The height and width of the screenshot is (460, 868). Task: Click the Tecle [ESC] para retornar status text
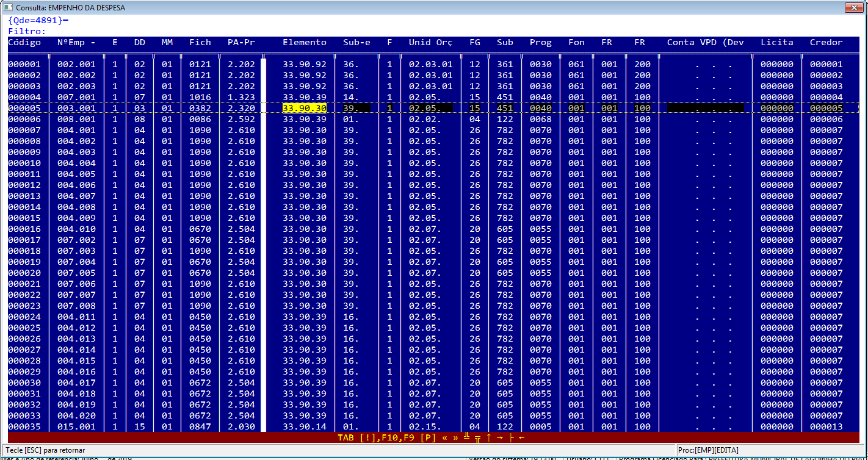(x=45, y=450)
